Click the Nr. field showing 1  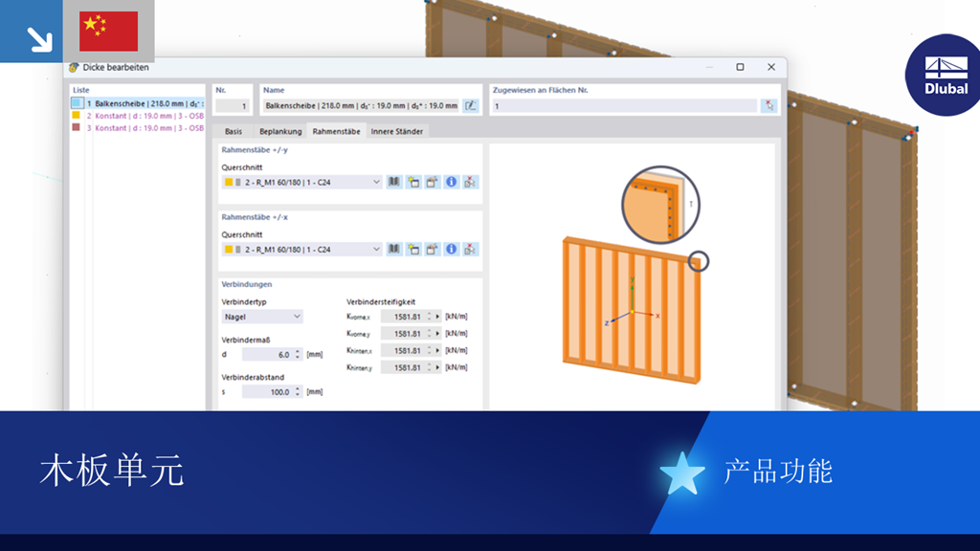coord(233,106)
